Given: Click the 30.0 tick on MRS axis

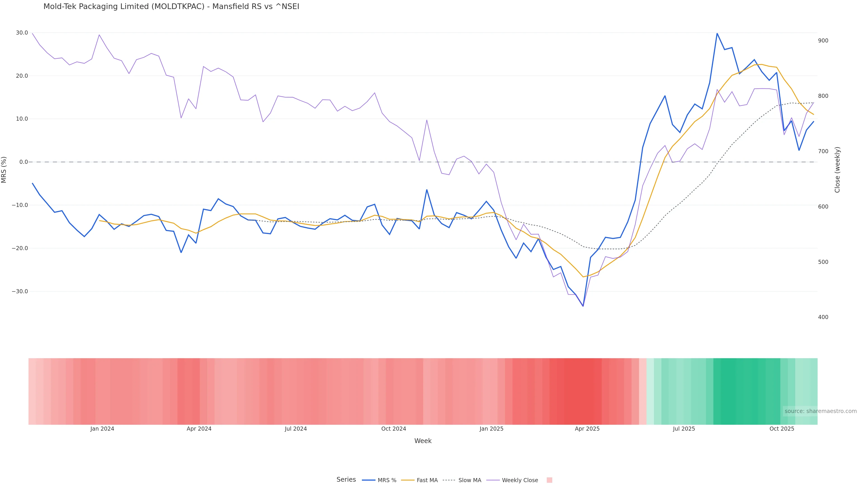Looking at the screenshot, I should point(22,33).
